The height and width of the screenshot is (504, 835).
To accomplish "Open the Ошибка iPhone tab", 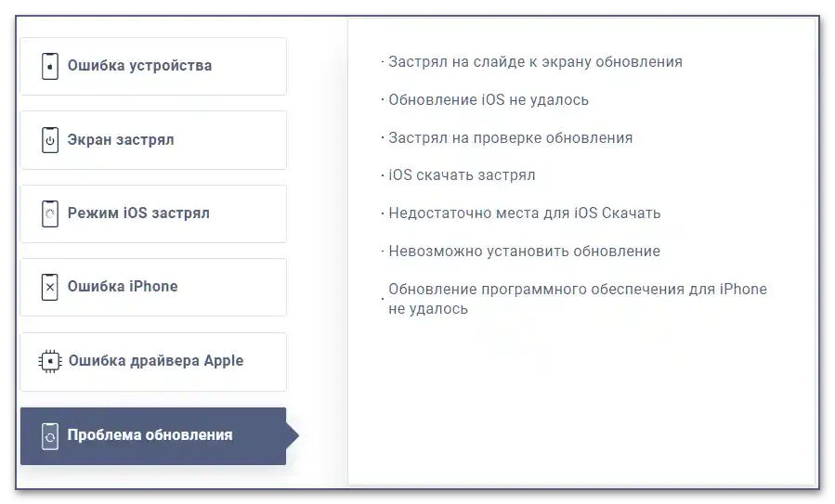I will 153,288.
